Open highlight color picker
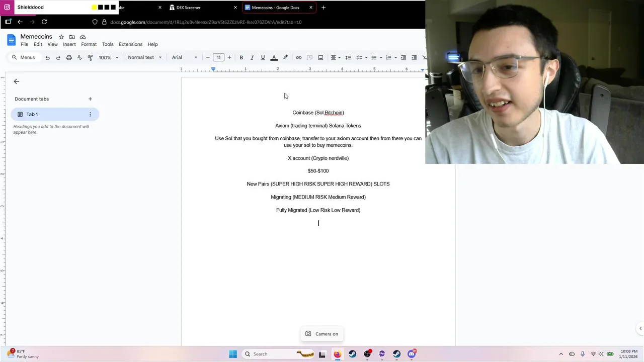The image size is (644, 362). tap(285, 57)
